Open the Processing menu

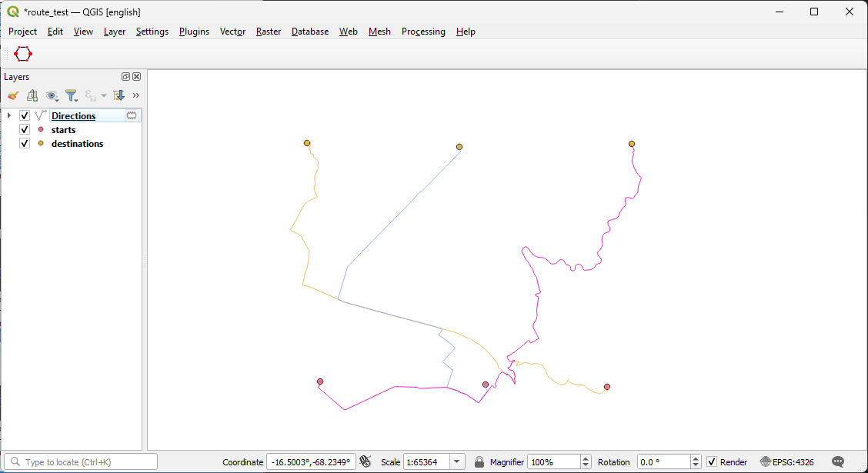(423, 32)
